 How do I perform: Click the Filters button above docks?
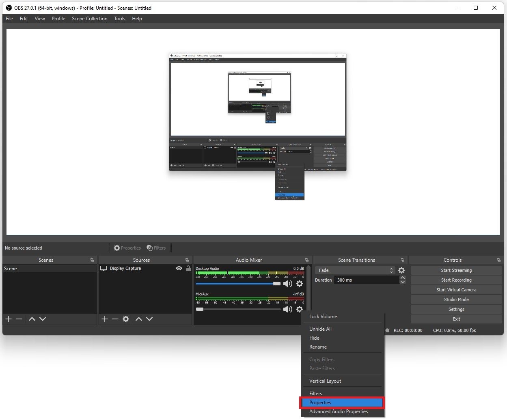156,248
